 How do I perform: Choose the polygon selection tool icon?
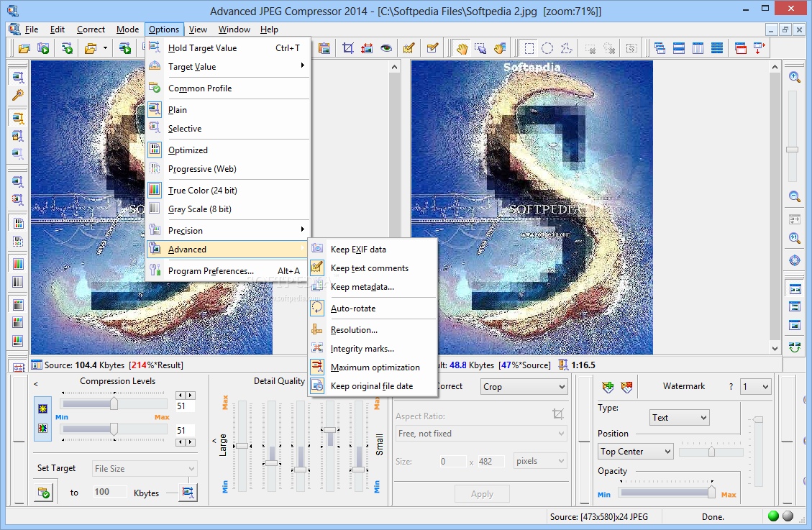point(567,49)
